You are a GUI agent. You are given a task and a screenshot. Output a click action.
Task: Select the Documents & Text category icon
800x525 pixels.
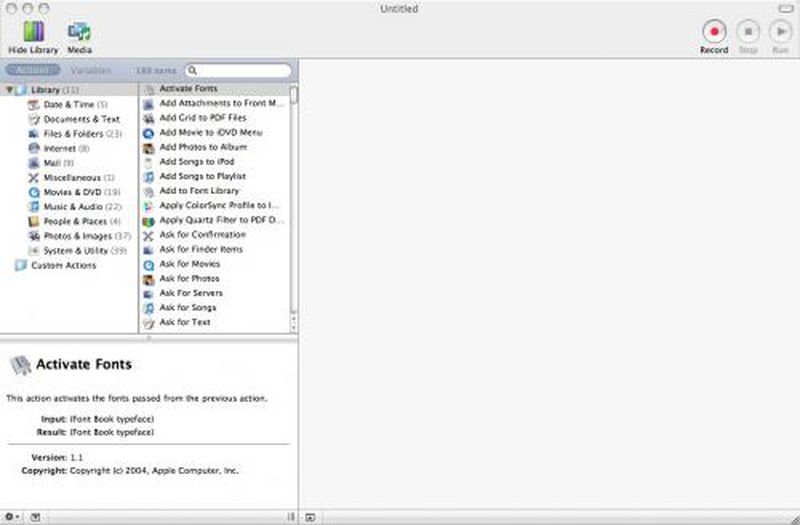click(x=34, y=119)
